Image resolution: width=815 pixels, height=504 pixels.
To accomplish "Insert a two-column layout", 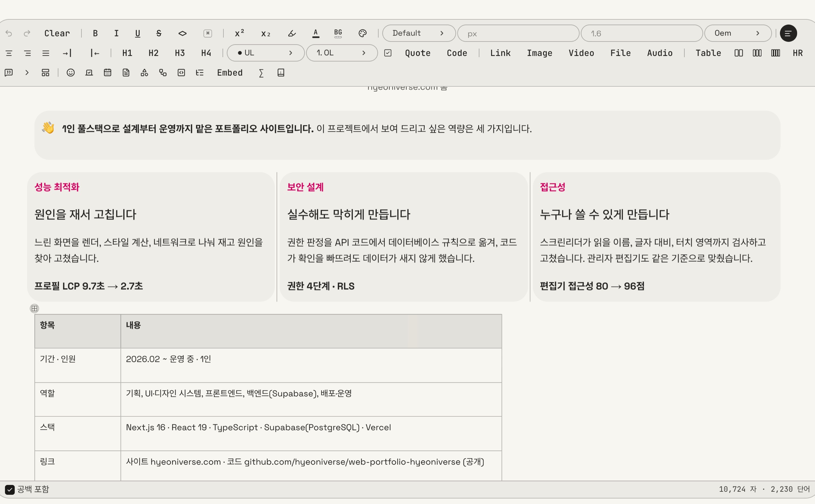I will click(x=739, y=53).
